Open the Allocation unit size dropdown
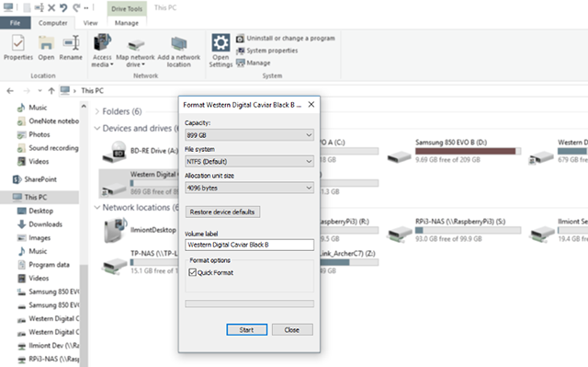 click(x=249, y=188)
